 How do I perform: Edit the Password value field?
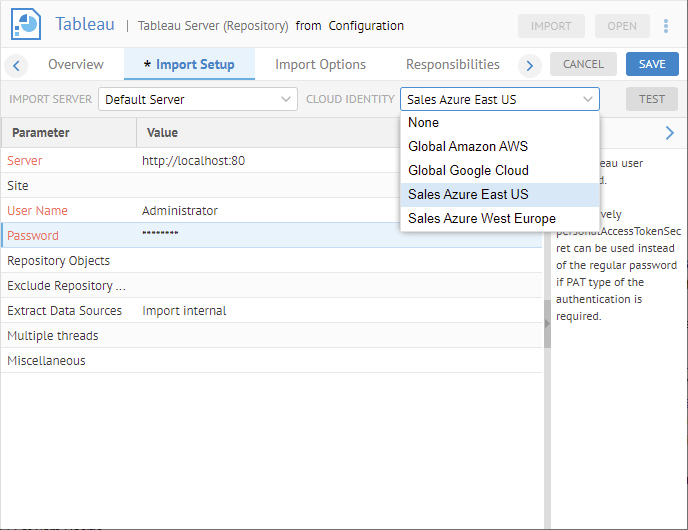pos(340,236)
